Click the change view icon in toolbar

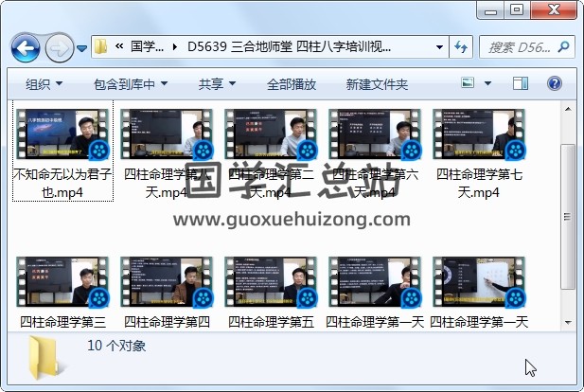click(468, 83)
